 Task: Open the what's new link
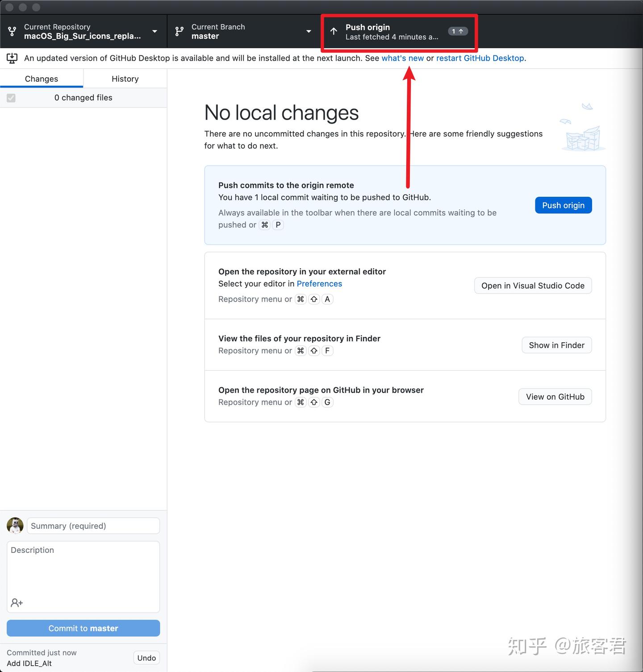(403, 58)
